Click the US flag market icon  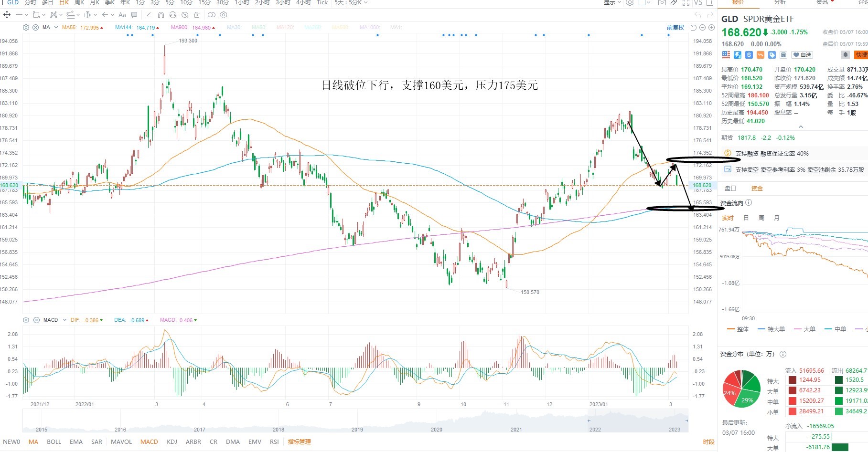726,55
